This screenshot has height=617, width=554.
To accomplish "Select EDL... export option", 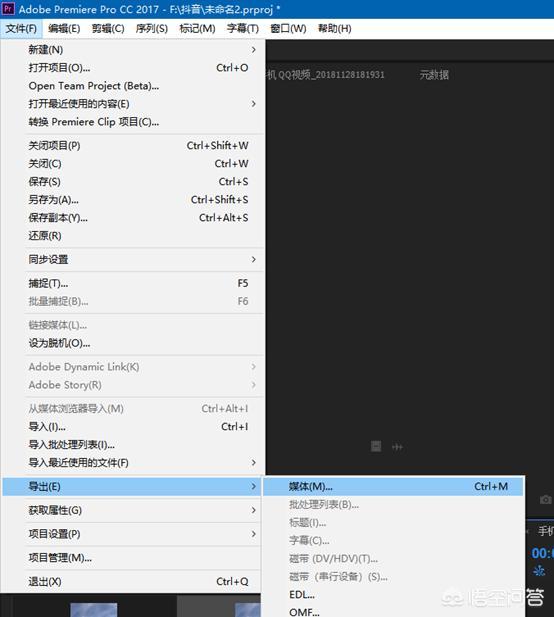I will click(x=393, y=595).
